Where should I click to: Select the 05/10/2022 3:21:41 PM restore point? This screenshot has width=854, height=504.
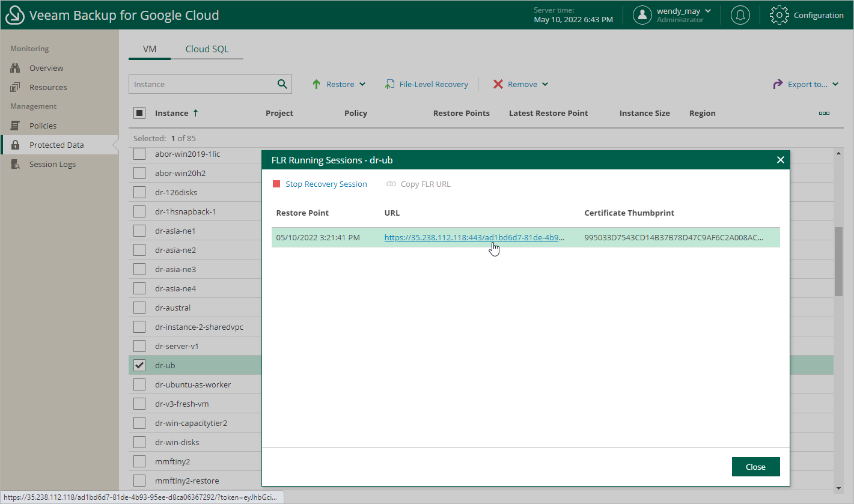[318, 237]
